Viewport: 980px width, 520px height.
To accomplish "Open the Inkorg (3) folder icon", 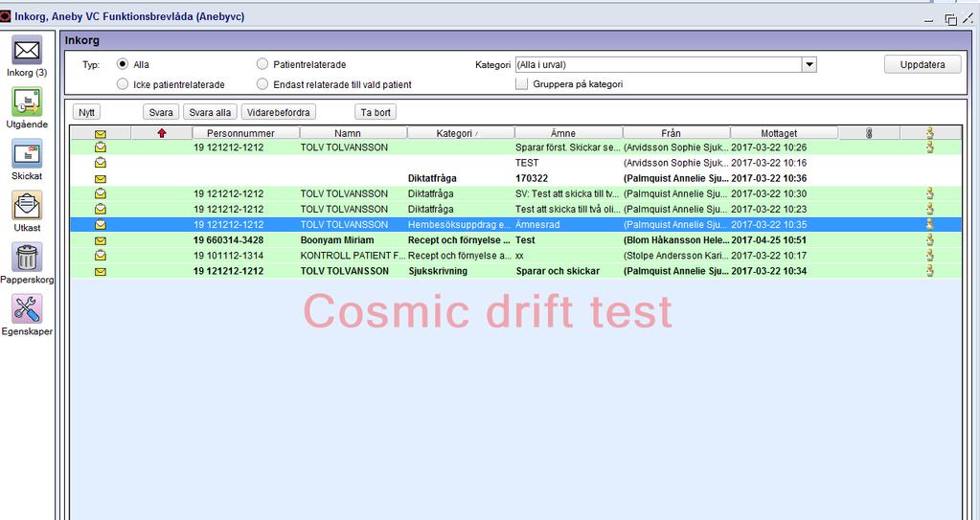I will (x=27, y=51).
